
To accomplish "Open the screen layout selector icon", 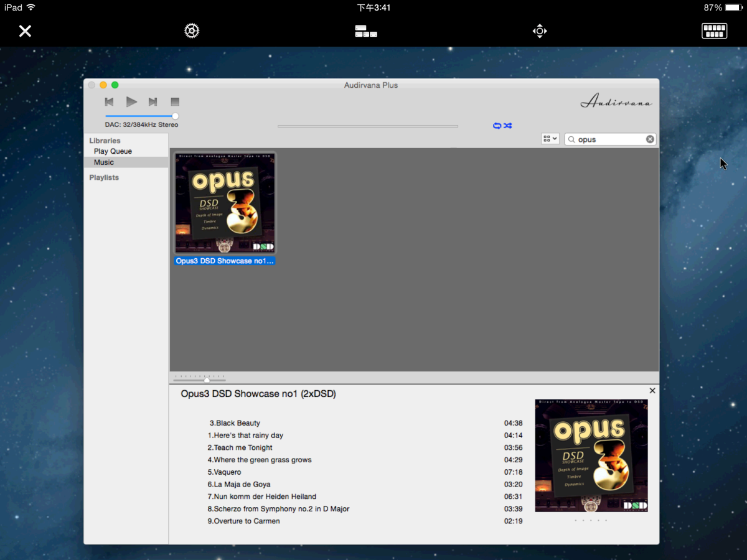I will 366,31.
